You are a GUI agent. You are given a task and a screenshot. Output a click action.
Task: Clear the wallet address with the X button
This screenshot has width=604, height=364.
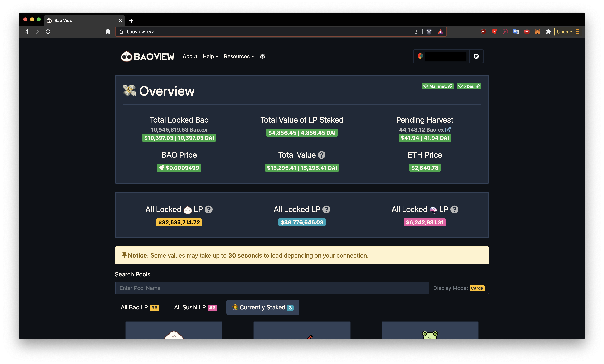pos(476,56)
